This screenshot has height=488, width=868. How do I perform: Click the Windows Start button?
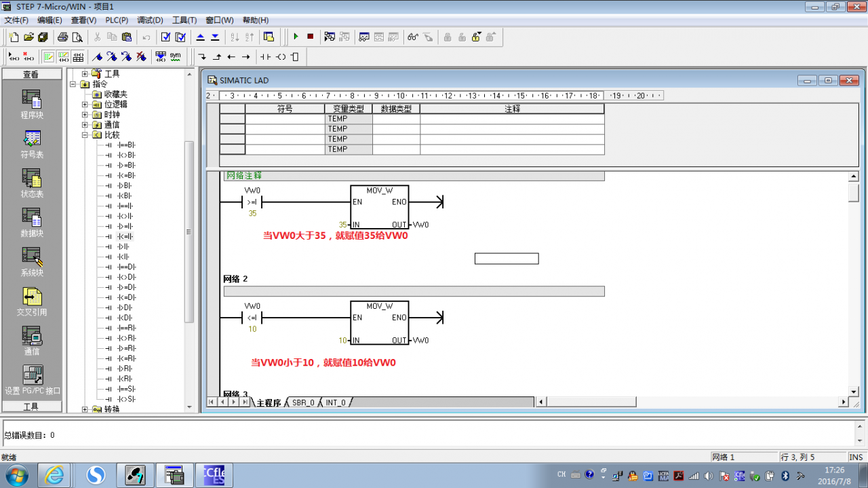point(16,475)
